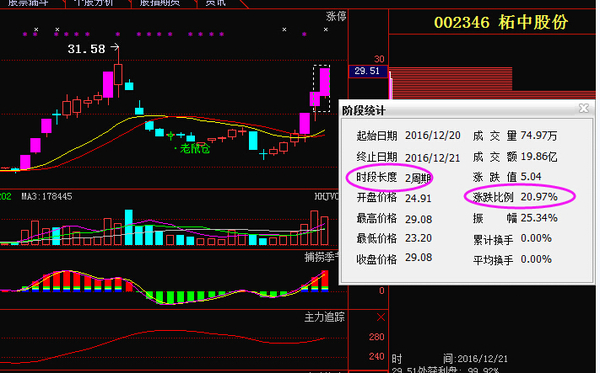Select the 成交量 value 74.97万
The image size is (600, 373).
pyautogui.click(x=539, y=135)
